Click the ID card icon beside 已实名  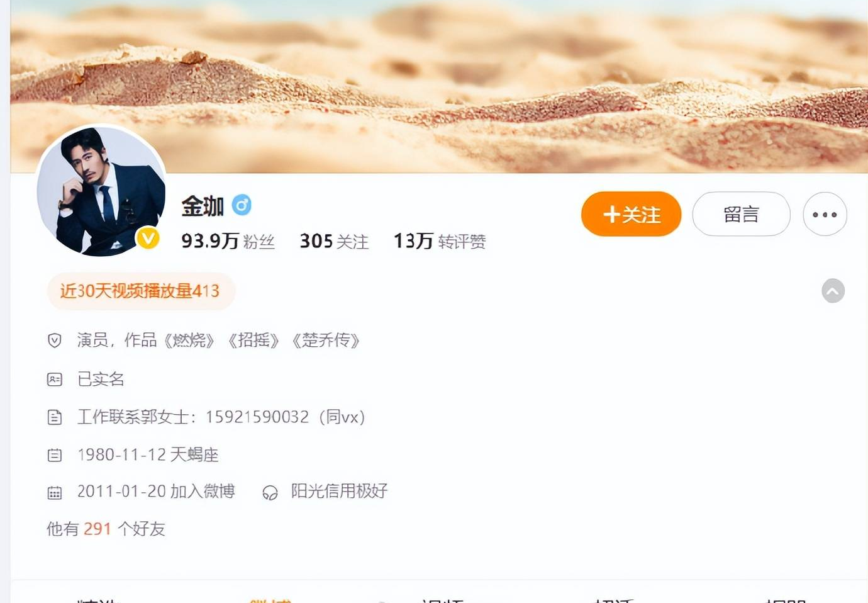[x=55, y=380]
